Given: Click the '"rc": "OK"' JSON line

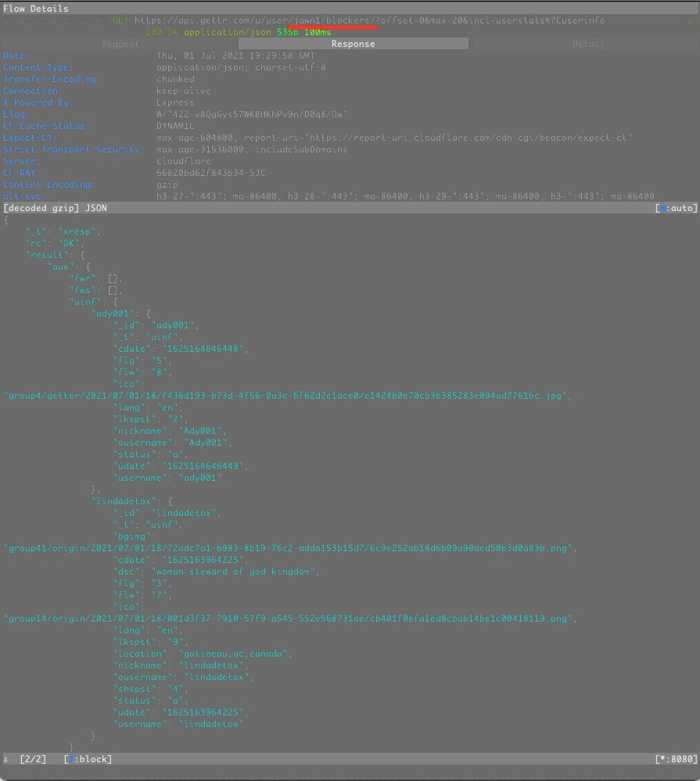Looking at the screenshot, I should pyautogui.click(x=55, y=244).
